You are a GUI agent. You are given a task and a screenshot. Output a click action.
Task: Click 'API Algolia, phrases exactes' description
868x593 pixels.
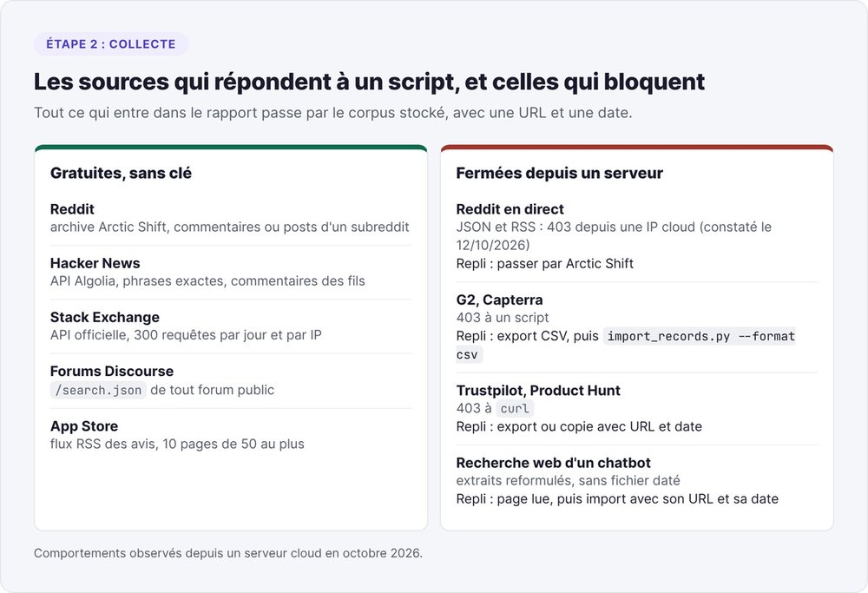click(x=207, y=280)
